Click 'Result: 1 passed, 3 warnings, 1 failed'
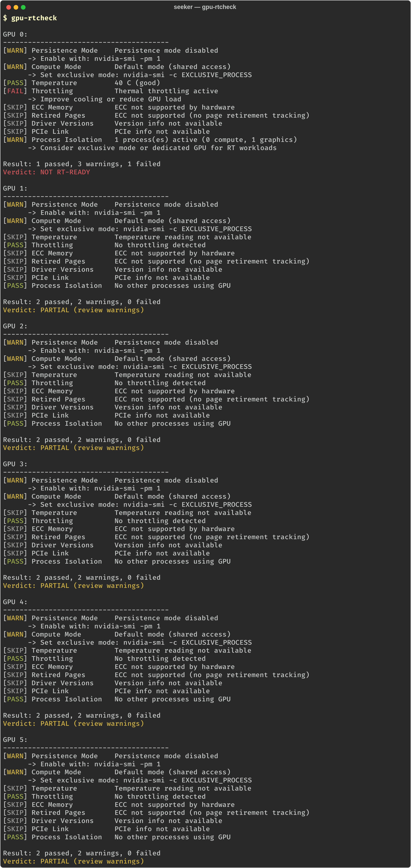 point(82,164)
